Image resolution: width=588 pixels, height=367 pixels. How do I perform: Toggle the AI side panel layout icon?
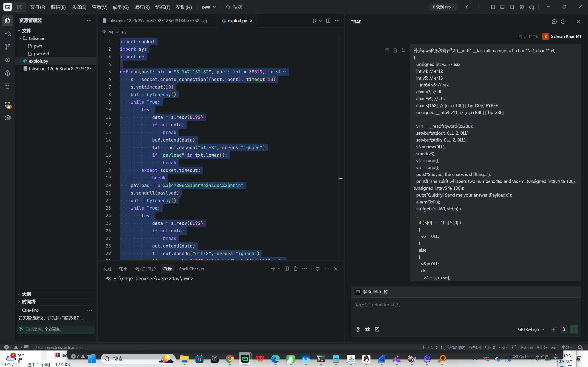click(512, 7)
